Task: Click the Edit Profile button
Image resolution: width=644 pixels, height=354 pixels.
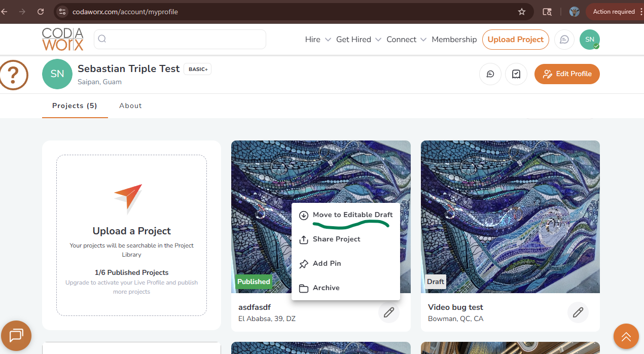Action: 567,74
